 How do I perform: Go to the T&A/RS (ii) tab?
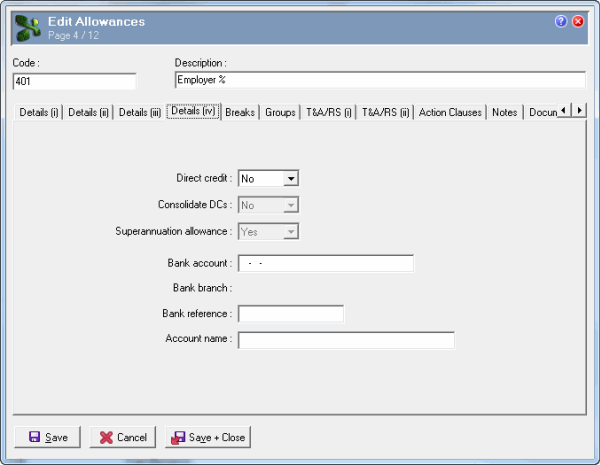[385, 113]
